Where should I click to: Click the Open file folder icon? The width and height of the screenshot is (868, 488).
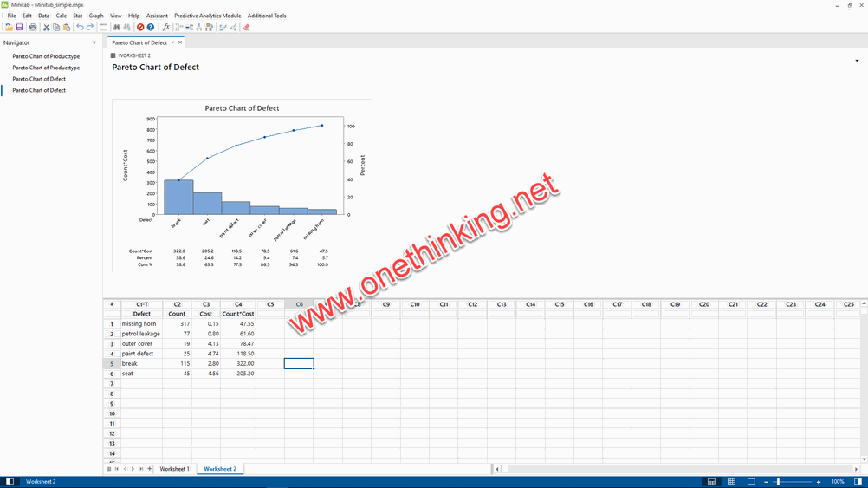pos(9,28)
